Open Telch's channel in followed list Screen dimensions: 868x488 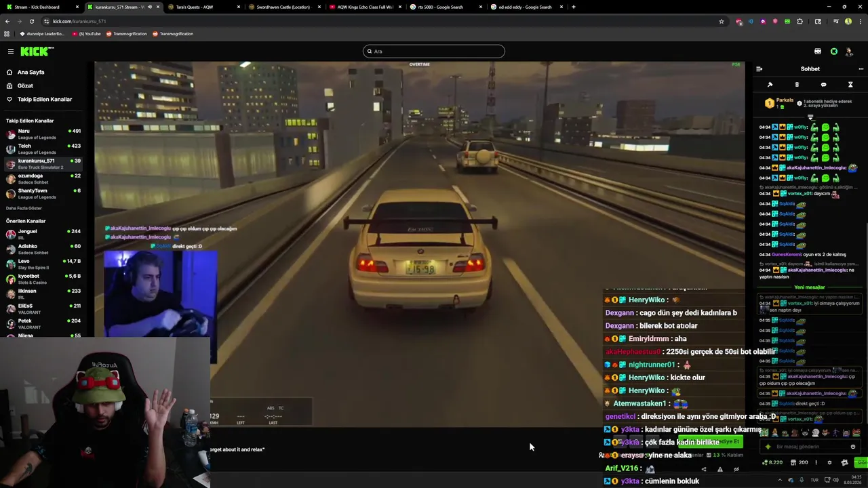pos(43,148)
